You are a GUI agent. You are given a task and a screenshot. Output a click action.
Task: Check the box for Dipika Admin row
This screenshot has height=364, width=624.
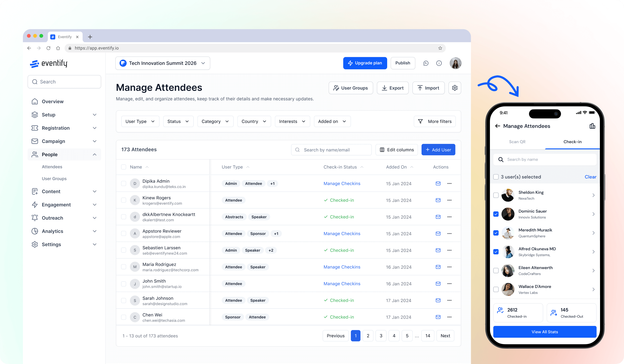(124, 183)
